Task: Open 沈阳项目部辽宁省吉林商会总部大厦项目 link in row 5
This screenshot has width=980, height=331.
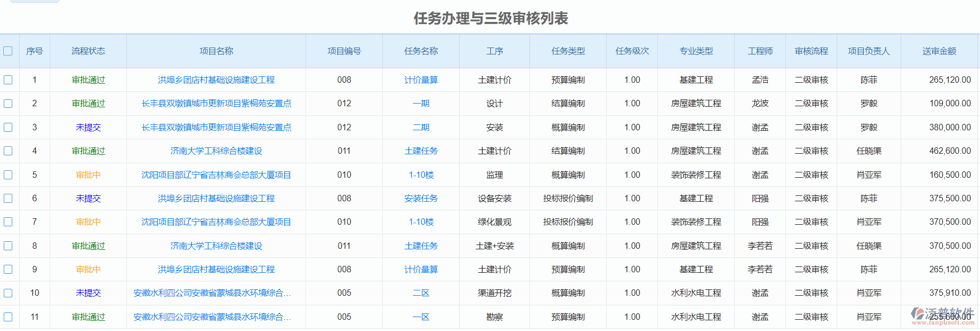Action: tap(216, 175)
